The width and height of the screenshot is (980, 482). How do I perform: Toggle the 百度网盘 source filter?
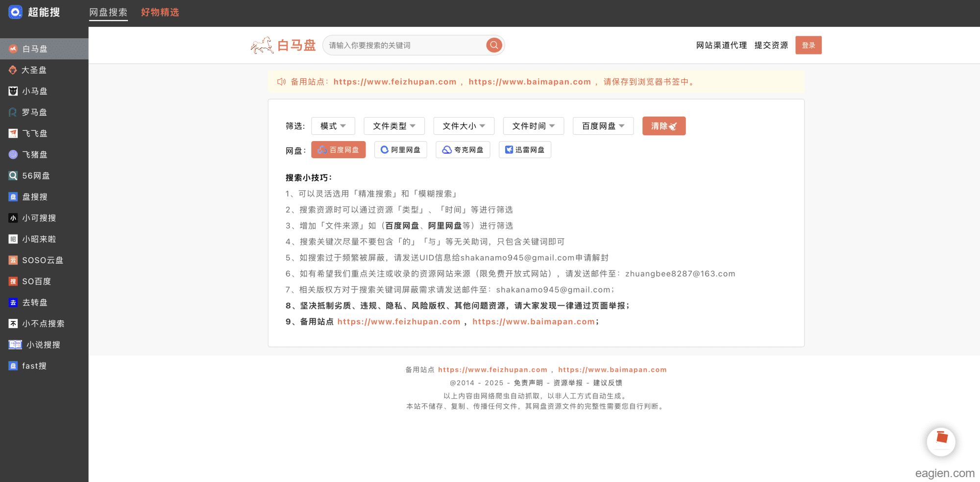(338, 150)
